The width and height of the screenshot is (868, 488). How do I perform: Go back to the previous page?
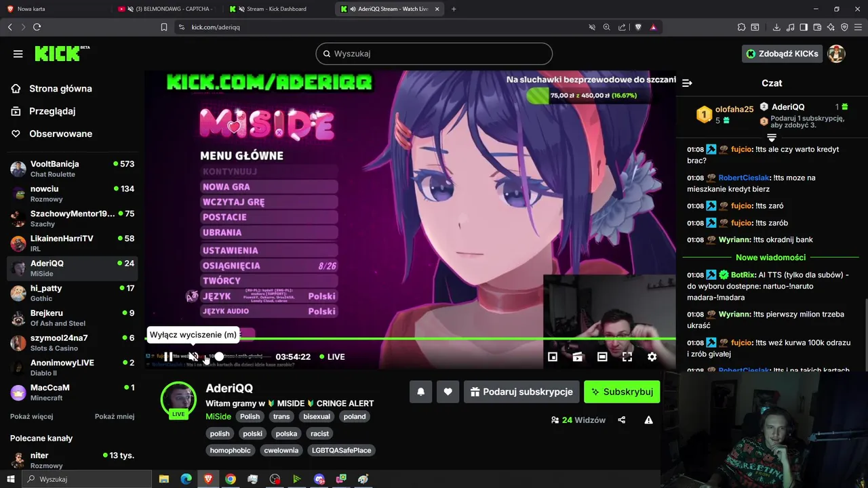coord(9,27)
